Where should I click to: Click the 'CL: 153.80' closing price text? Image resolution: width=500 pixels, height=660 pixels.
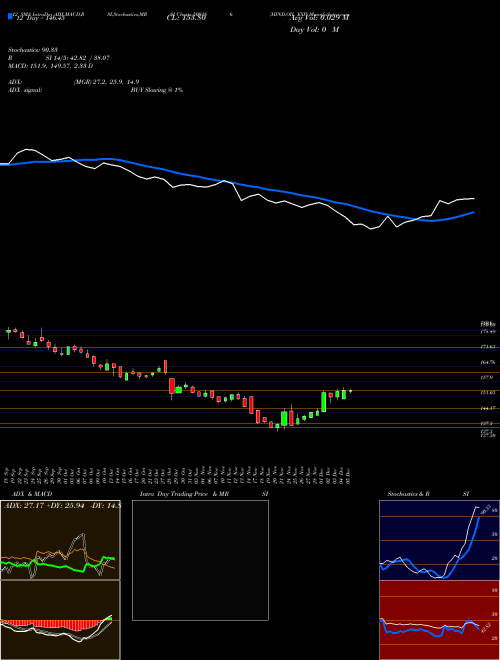coord(186,18)
